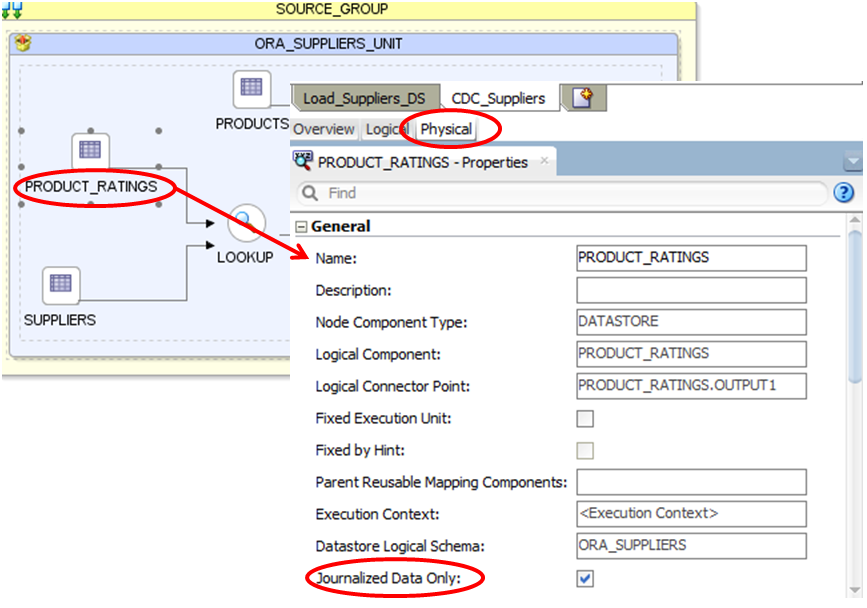This screenshot has width=867, height=608.
Task: Click the Find magnifier icon
Action: pos(310,193)
